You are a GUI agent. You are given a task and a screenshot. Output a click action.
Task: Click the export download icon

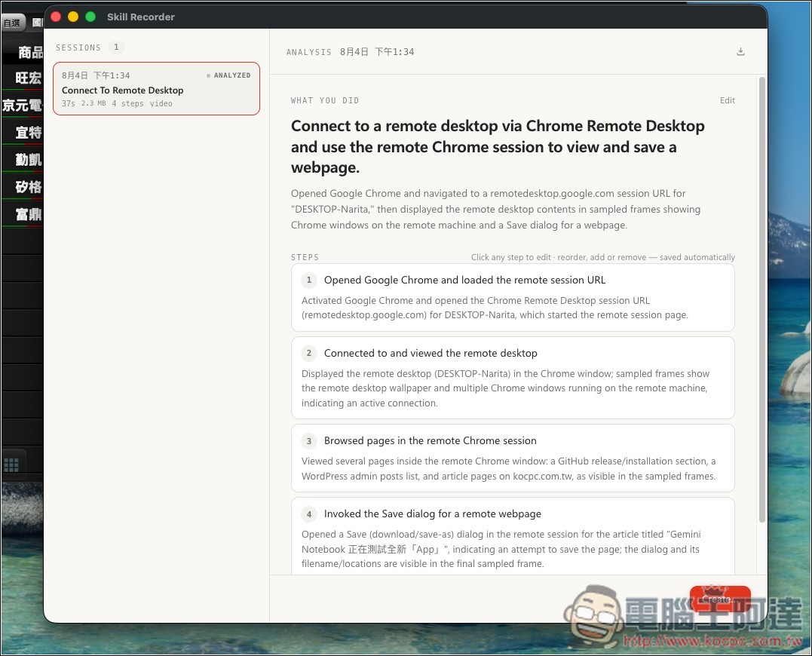tap(740, 51)
